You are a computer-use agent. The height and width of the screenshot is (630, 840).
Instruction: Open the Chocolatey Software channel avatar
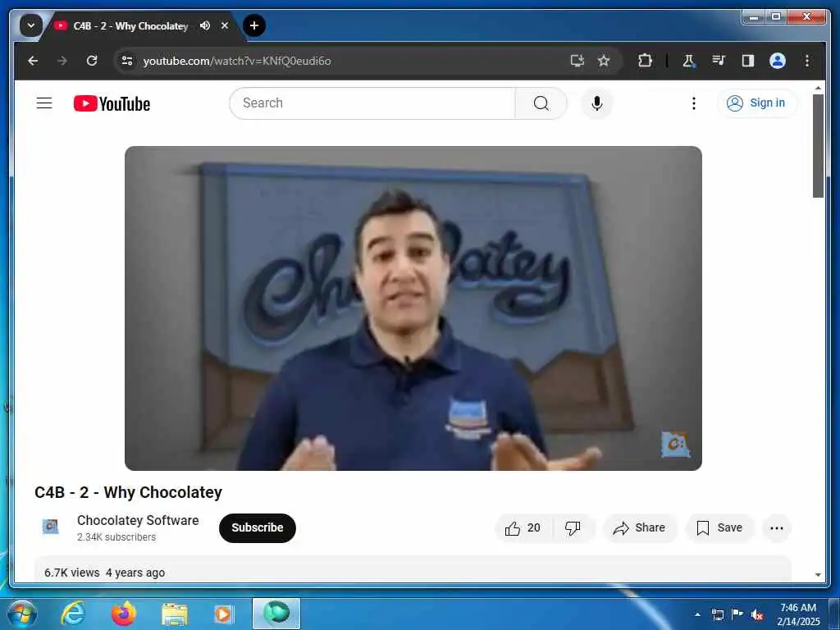point(50,527)
